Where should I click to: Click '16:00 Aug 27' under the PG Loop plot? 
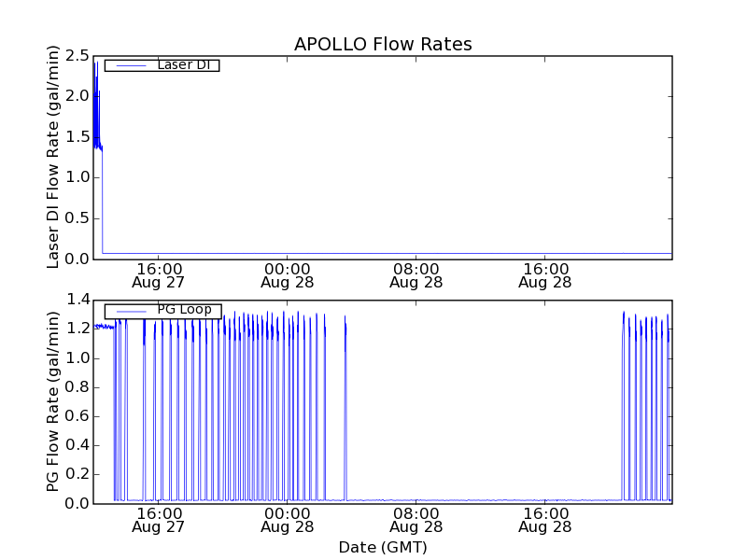[159, 521]
